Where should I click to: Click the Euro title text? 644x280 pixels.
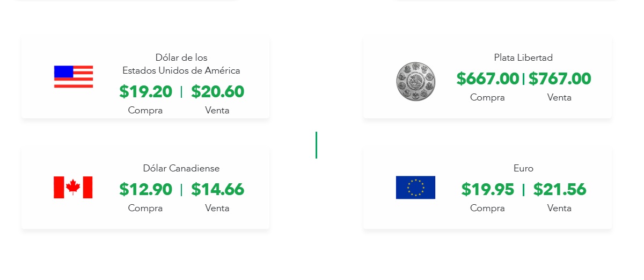pyautogui.click(x=523, y=168)
